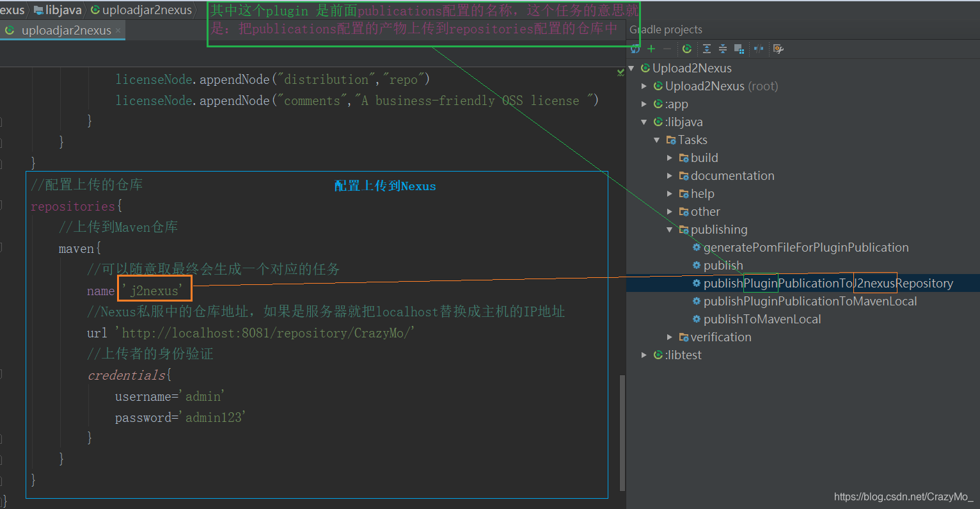Click the libjava breadcrumb
The height and width of the screenshot is (509, 980).
tap(58, 10)
